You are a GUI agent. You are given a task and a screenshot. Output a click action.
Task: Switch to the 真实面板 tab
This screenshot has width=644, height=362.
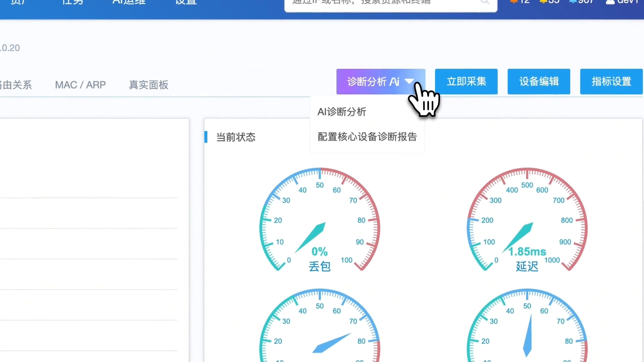[x=148, y=85]
